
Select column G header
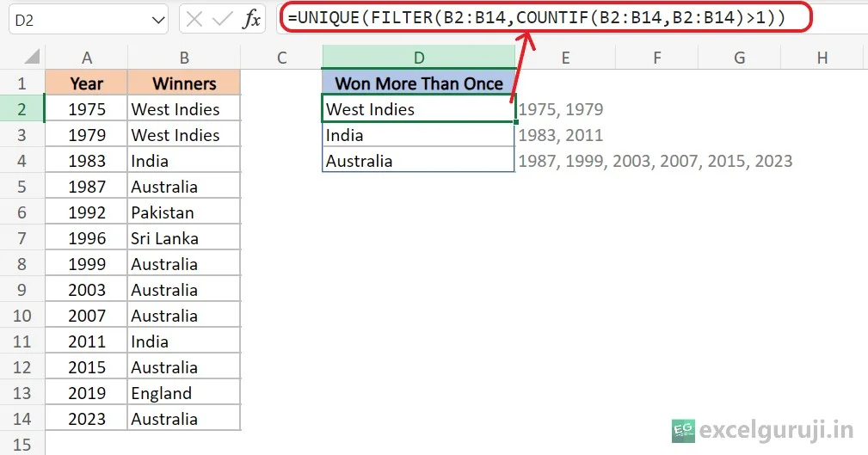tap(740, 57)
